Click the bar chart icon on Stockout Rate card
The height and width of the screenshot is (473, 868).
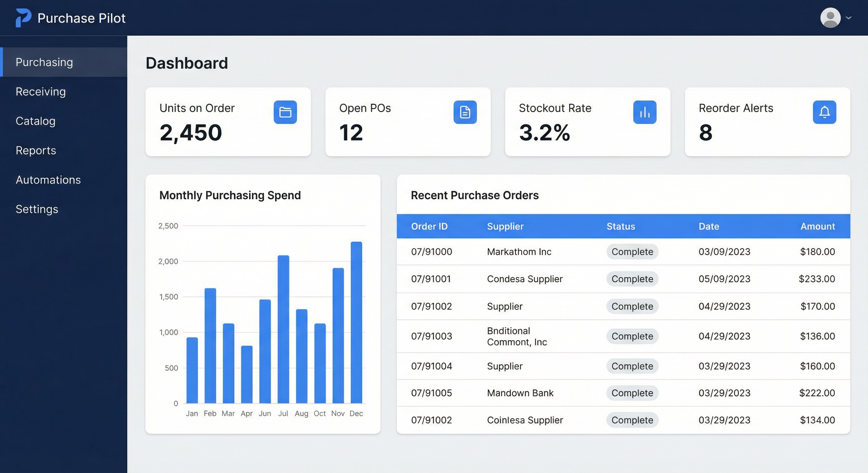(x=644, y=112)
